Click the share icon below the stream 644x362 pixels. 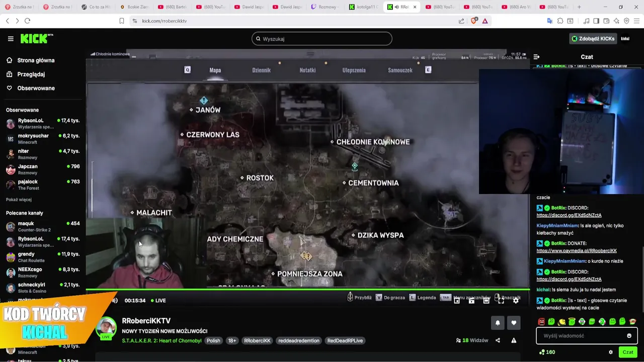point(498,340)
